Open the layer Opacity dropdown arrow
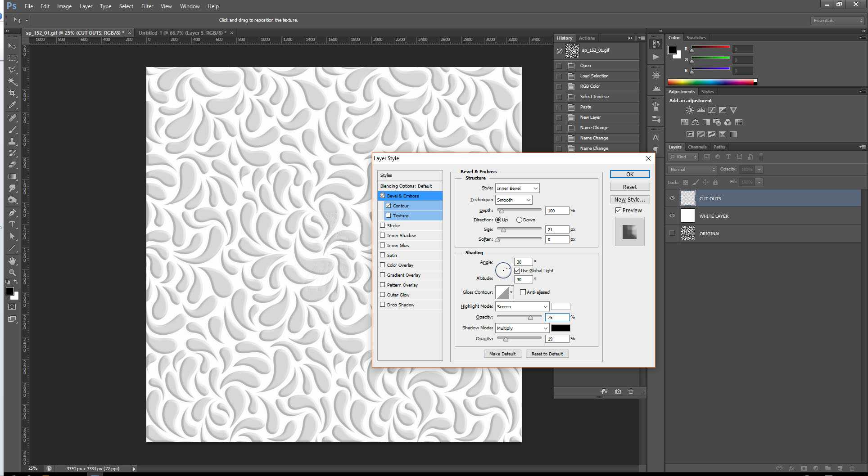 (x=759, y=170)
